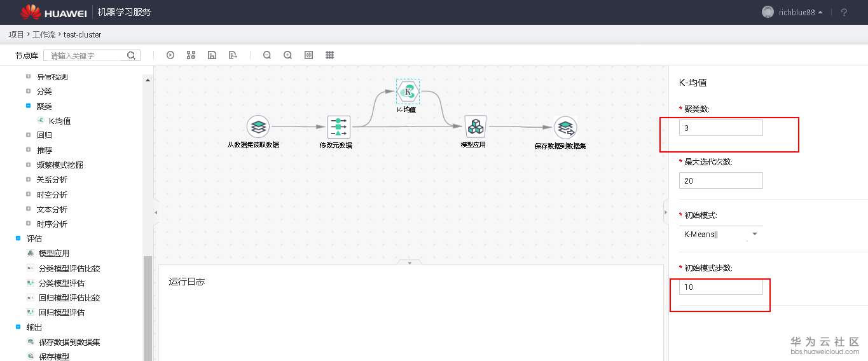Collapse the right properties panel arrow
Image resolution: width=868 pixels, height=361 pixels.
pos(666,212)
